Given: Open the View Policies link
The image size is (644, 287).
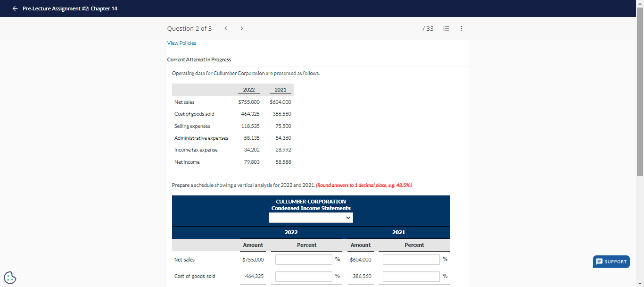Looking at the screenshot, I should click(x=182, y=43).
